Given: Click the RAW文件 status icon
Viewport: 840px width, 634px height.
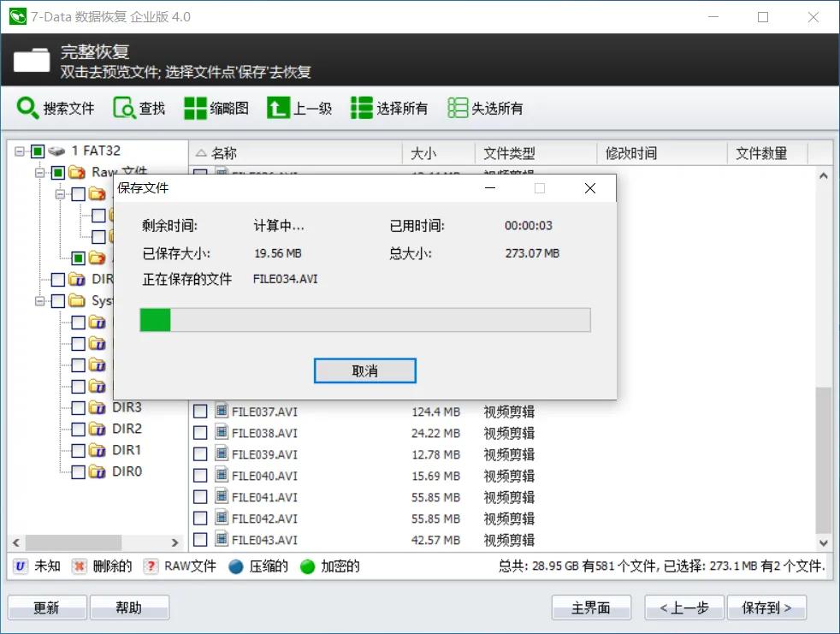Looking at the screenshot, I should pos(151,566).
